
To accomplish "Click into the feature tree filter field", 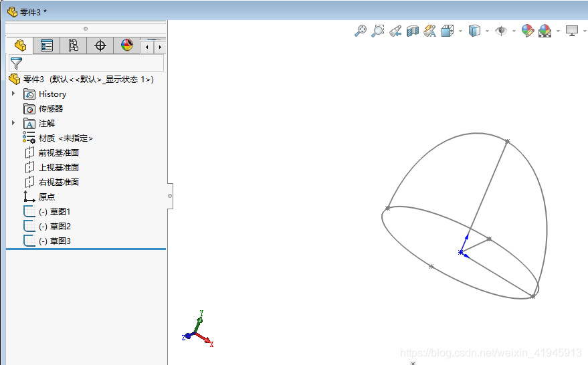I will [x=86, y=63].
